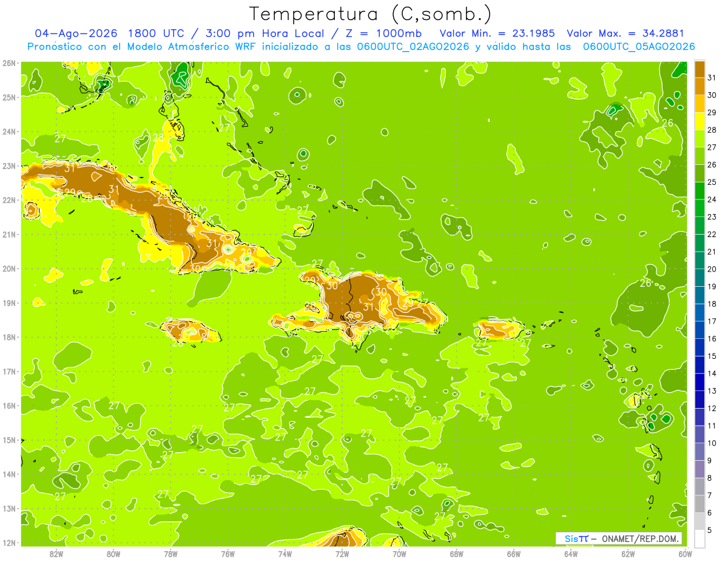This screenshot has width=728, height=562.
Task: Click the 20N latitude axis label
Action: (9, 269)
